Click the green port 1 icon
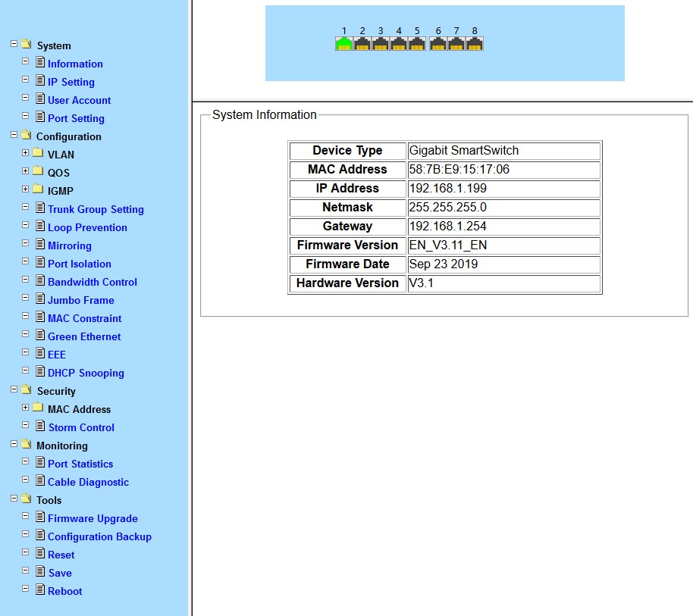 click(x=344, y=44)
